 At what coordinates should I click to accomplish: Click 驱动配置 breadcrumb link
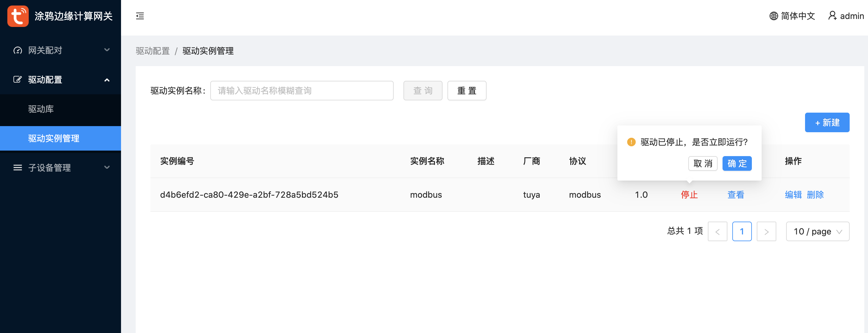[153, 51]
